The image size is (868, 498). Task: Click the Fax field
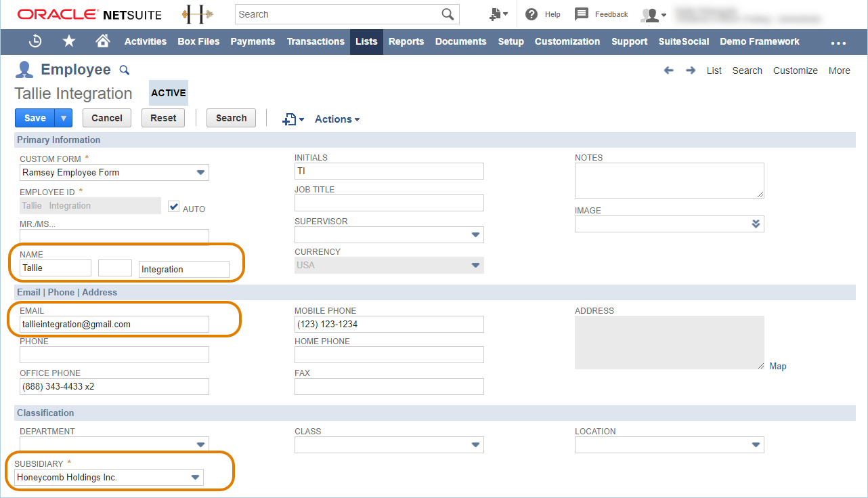pyautogui.click(x=389, y=387)
